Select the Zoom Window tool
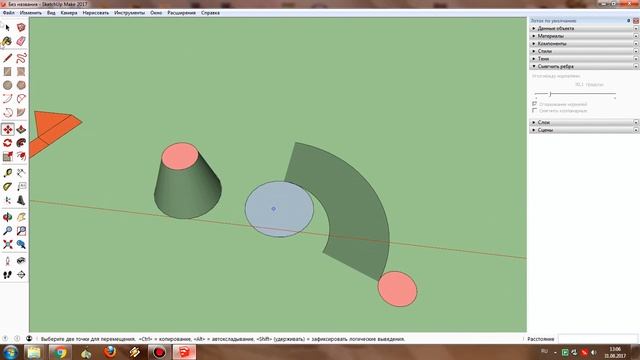This screenshot has width=640, height=360. (21, 231)
